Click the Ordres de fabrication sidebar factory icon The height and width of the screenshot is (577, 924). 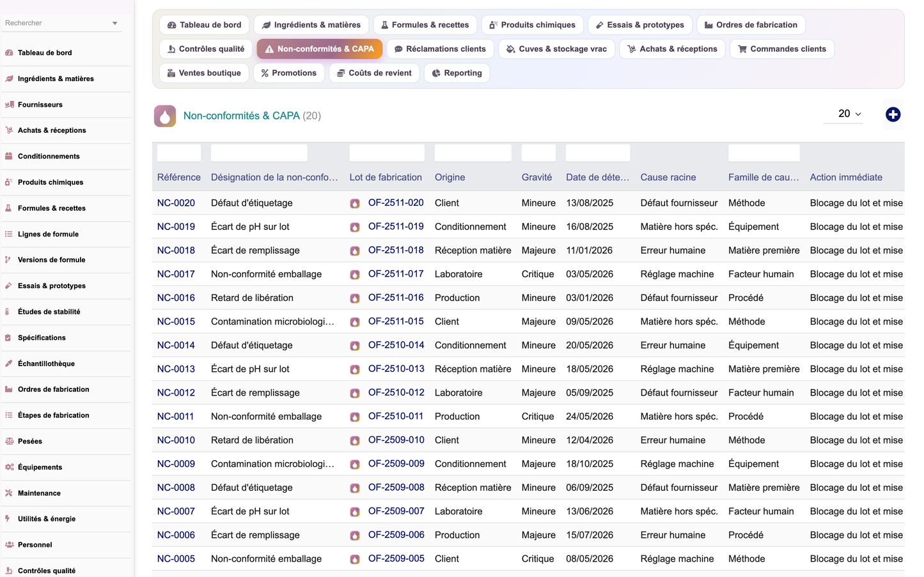pyautogui.click(x=9, y=389)
